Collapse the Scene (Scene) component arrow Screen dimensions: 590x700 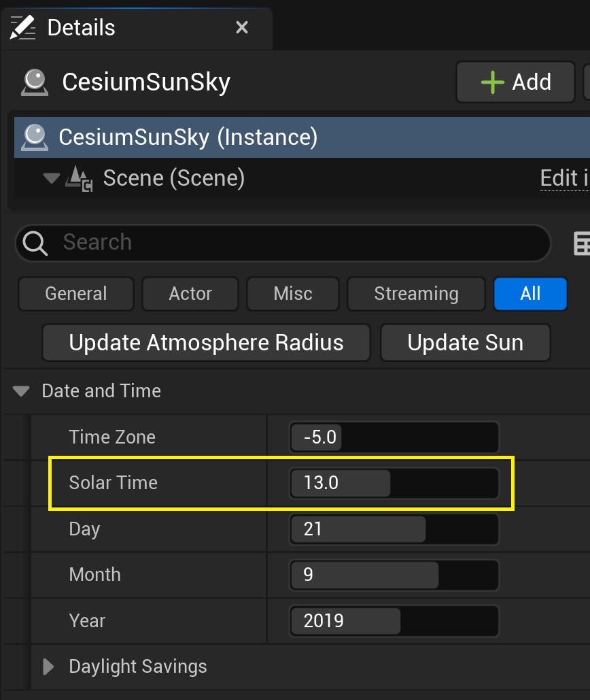click(51, 178)
